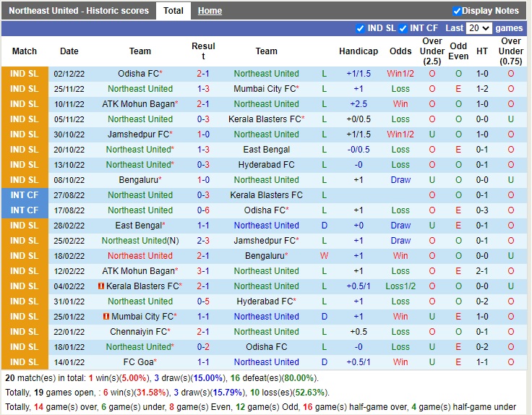Screen dimensions: 532x415
Task: Click handicap -0/0.5 on 20/10/22 row
Action: click(x=359, y=150)
